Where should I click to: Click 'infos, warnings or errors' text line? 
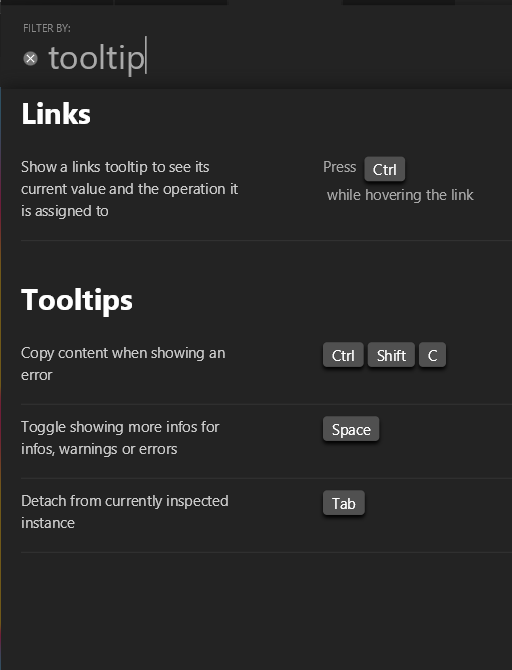click(99, 449)
